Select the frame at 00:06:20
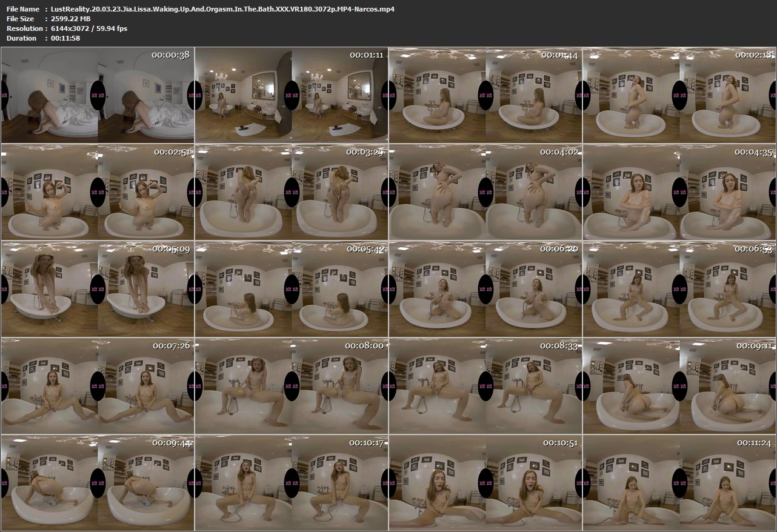Screen dimensions: 777x532 click(x=485, y=289)
